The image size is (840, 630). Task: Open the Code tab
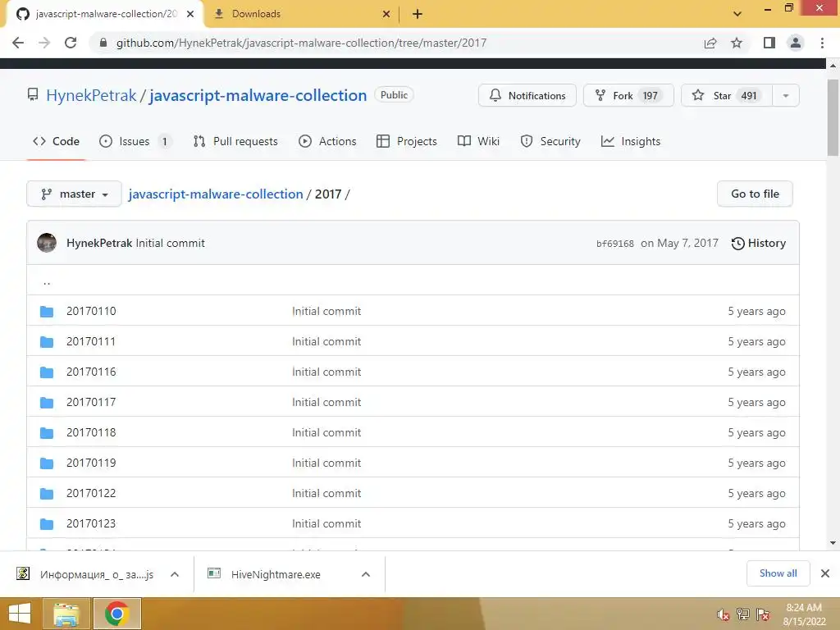(x=56, y=141)
